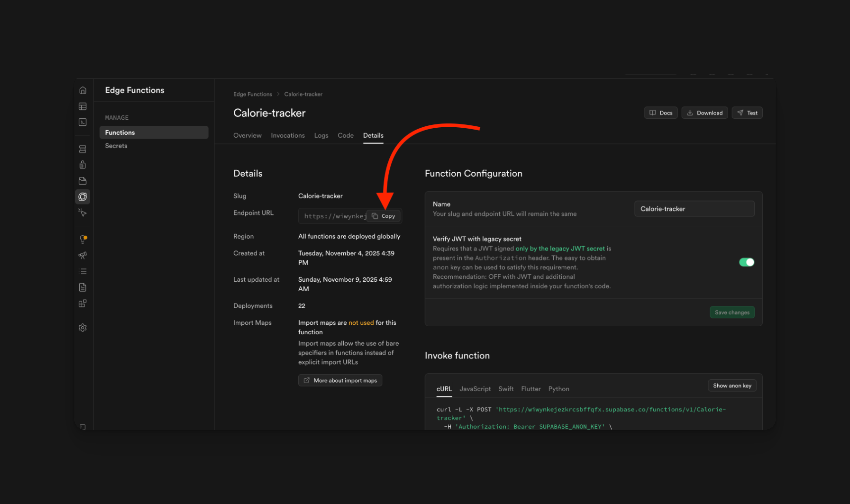Screen dimensions: 850x504
Task: Open the Home icon in the sidebar
Action: [x=83, y=90]
